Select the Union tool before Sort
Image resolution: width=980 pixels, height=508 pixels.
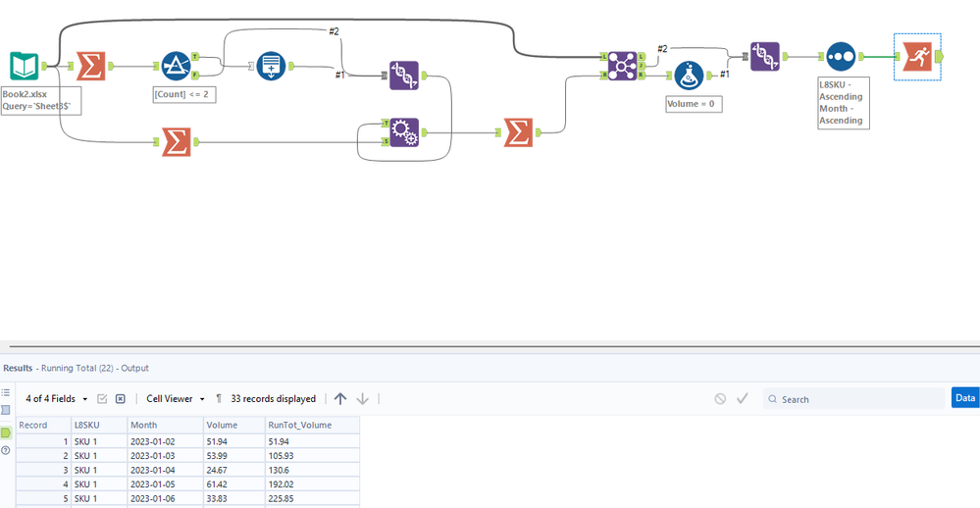point(765,56)
